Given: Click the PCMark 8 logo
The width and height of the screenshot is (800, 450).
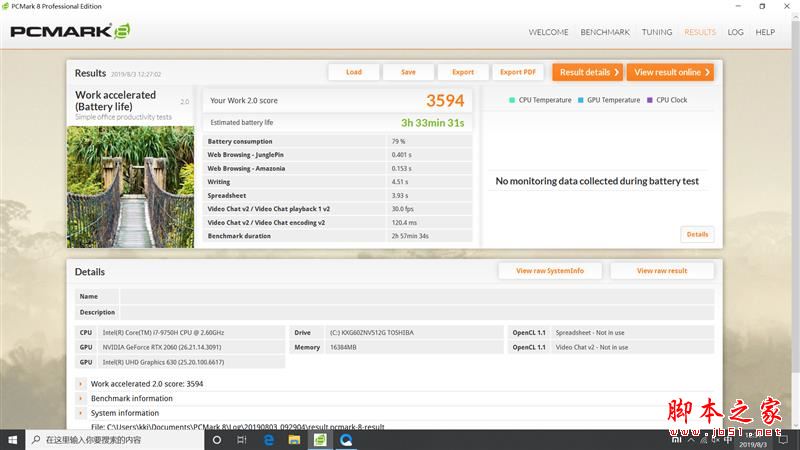Looking at the screenshot, I should point(70,32).
